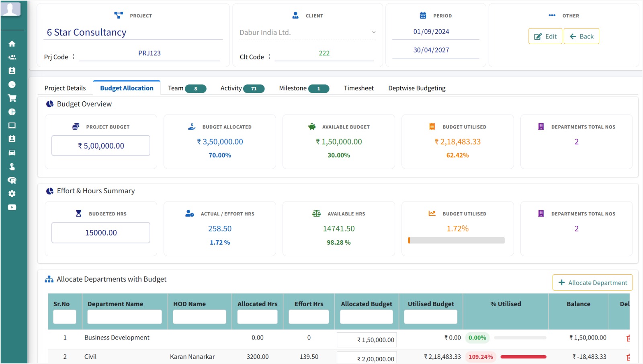This screenshot has width=643, height=364.
Task: Click the Clt Code field 222
Action: click(324, 53)
